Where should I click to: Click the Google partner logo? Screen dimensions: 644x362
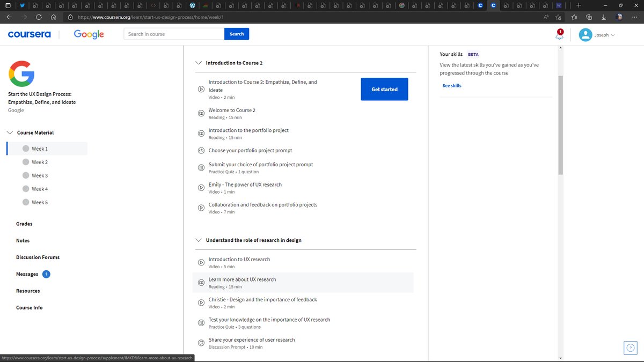click(x=88, y=34)
